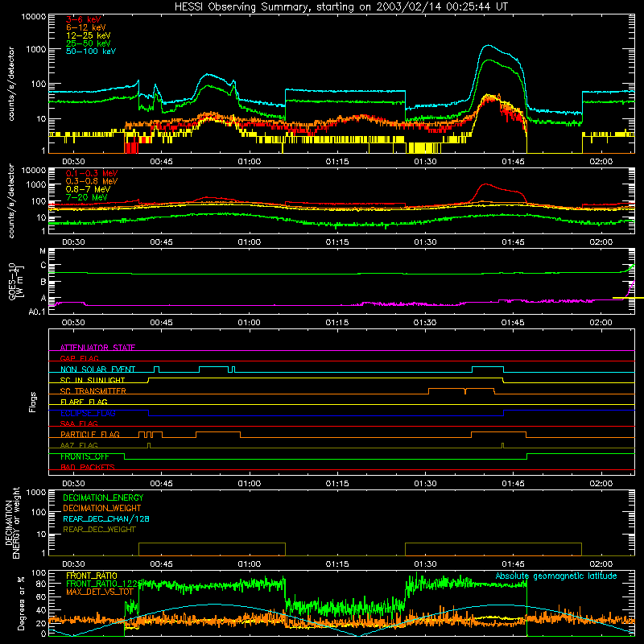Select the "12-25 keV" legend label

[x=88, y=35]
